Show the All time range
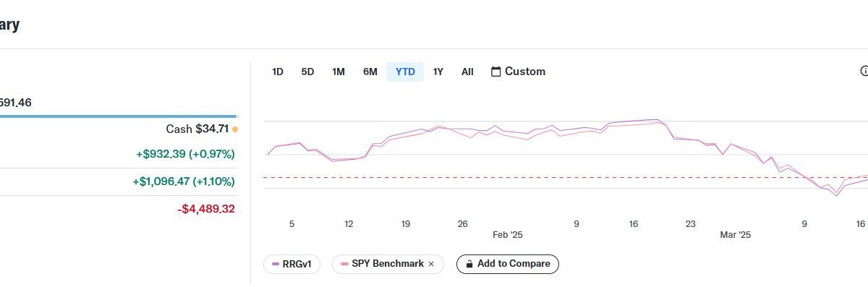The width and height of the screenshot is (868, 287). pyautogui.click(x=467, y=72)
